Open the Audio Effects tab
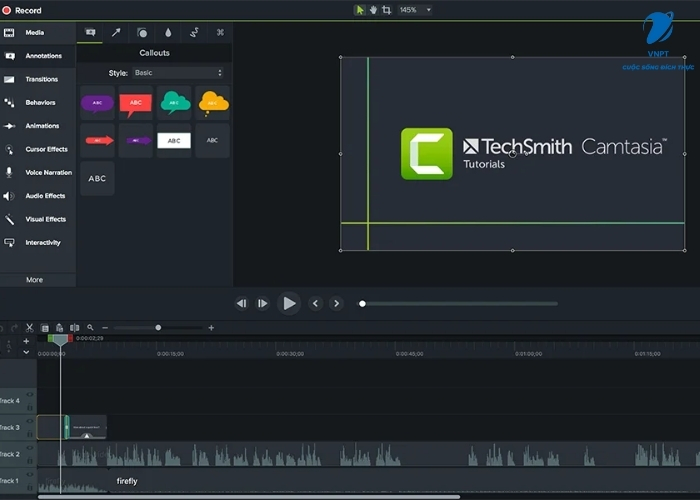The width and height of the screenshot is (700, 500). (x=38, y=196)
